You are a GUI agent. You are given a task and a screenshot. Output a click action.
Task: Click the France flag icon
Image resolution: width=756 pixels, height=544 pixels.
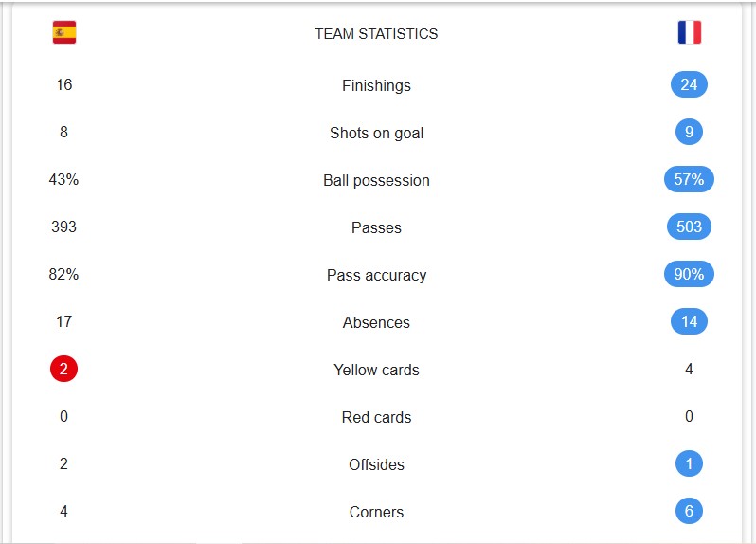(x=689, y=33)
